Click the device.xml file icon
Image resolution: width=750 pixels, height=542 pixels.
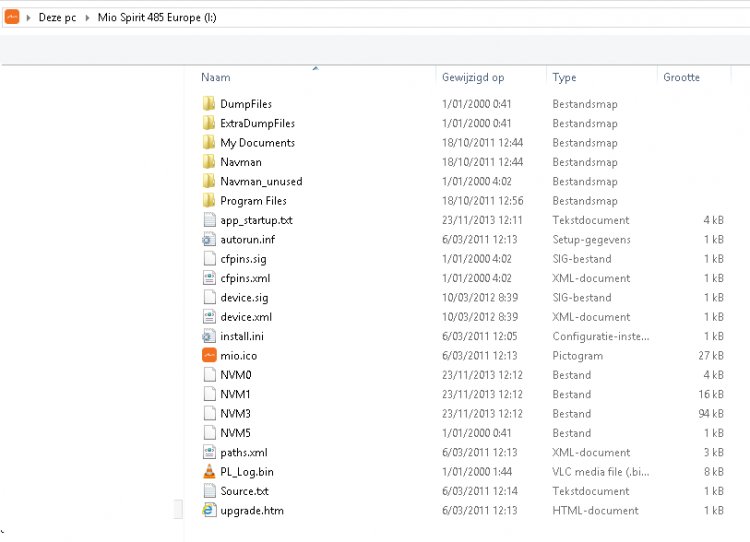tap(209, 317)
